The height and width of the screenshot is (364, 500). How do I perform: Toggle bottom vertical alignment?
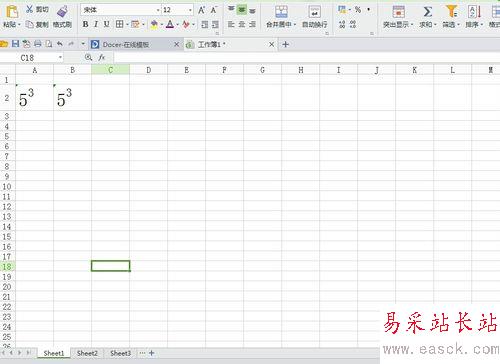[253, 10]
